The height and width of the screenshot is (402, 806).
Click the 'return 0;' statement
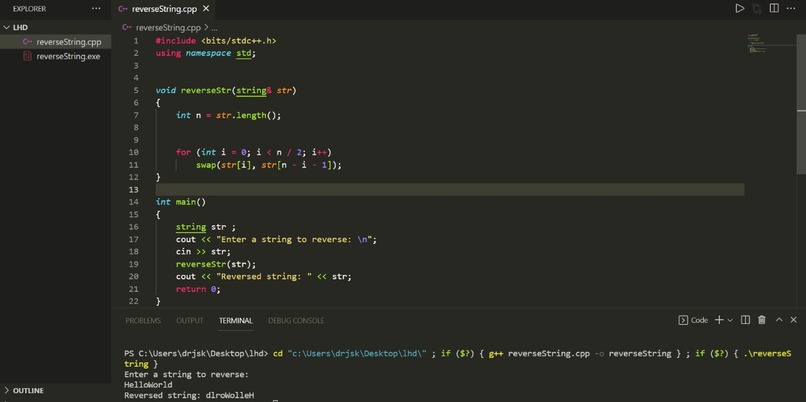(x=198, y=289)
